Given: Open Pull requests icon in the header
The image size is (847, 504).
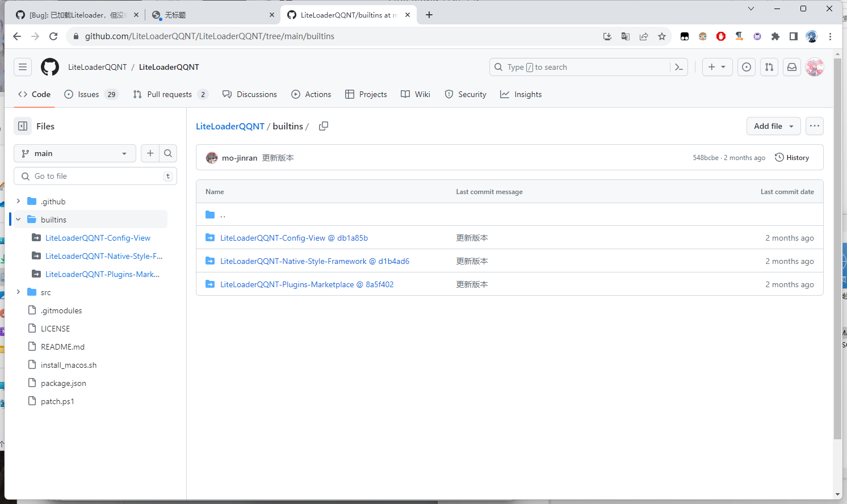Looking at the screenshot, I should click(769, 67).
